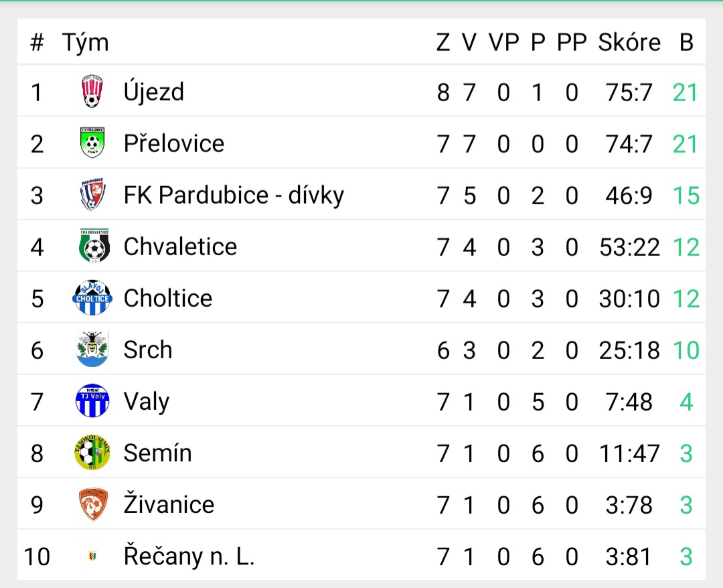The image size is (723, 588).
Task: Click the small Řečany n. L. crest
Action: tap(92, 556)
